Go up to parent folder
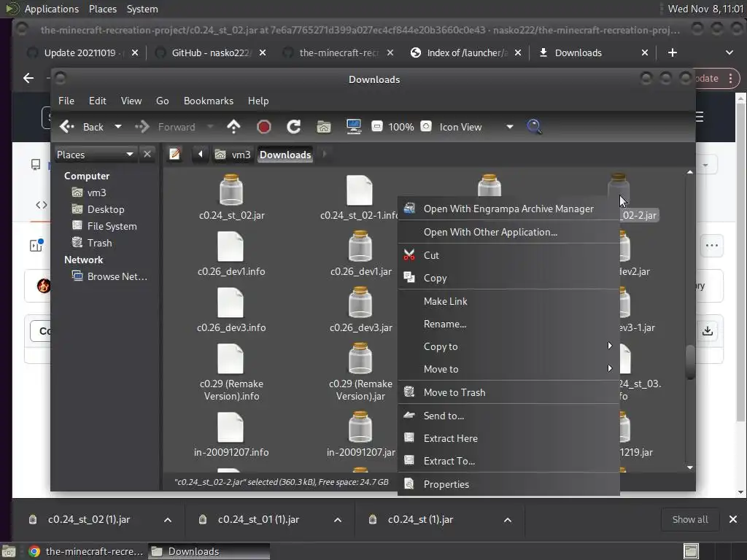 tap(233, 127)
